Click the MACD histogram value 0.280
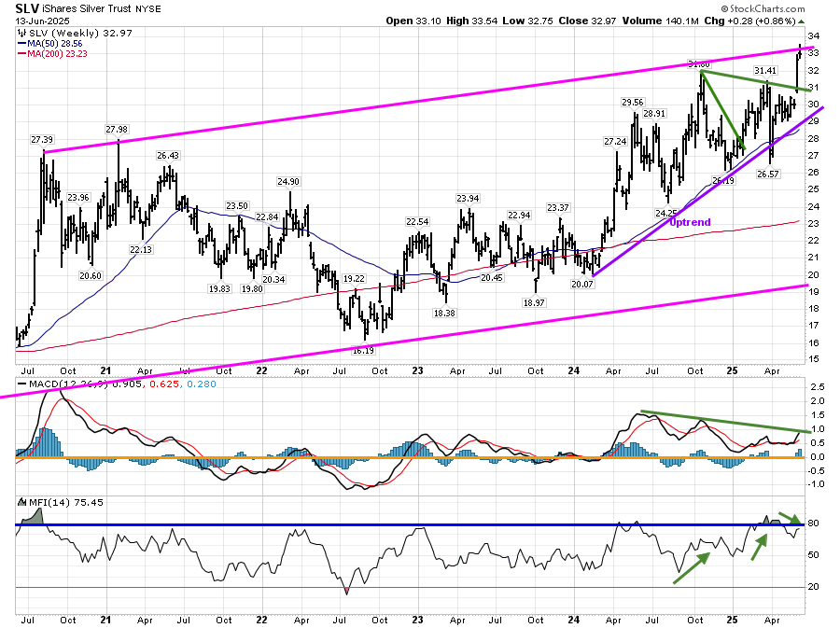Viewport: 840px width, 628px height. 202,384
